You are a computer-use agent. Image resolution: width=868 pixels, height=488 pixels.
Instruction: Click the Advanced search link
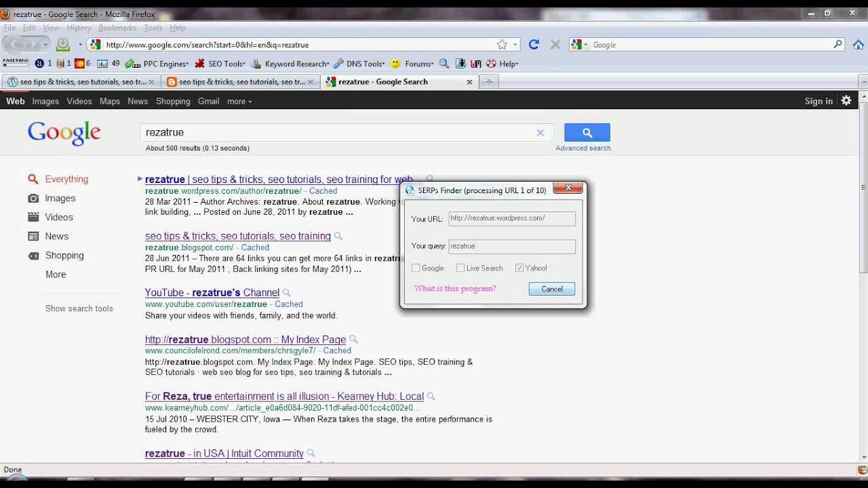point(583,148)
